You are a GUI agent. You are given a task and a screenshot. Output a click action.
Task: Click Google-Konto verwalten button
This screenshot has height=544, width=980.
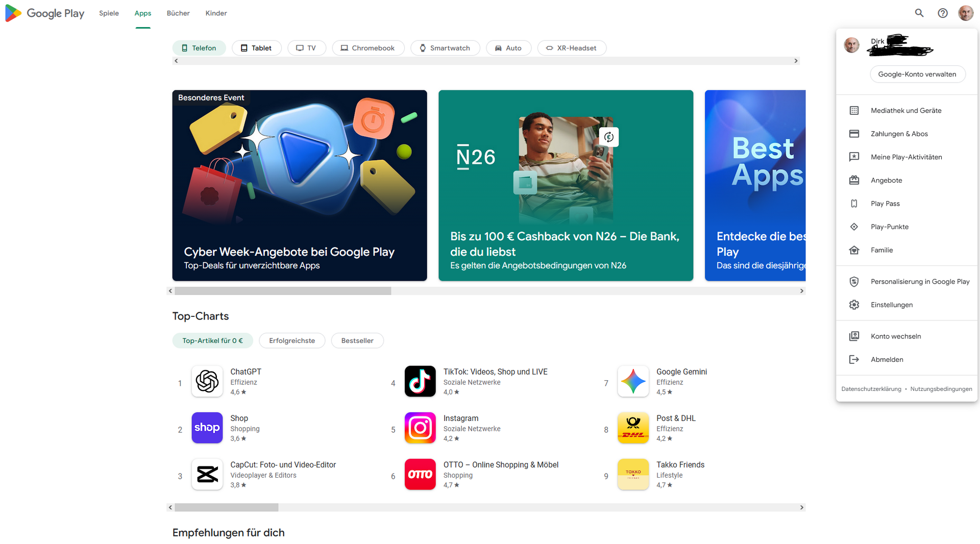(917, 74)
